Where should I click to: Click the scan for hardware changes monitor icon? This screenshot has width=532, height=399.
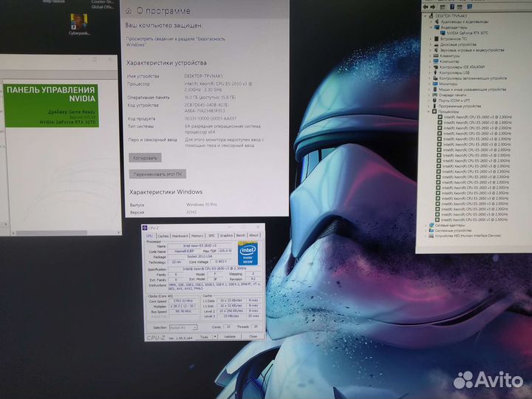click(x=470, y=7)
